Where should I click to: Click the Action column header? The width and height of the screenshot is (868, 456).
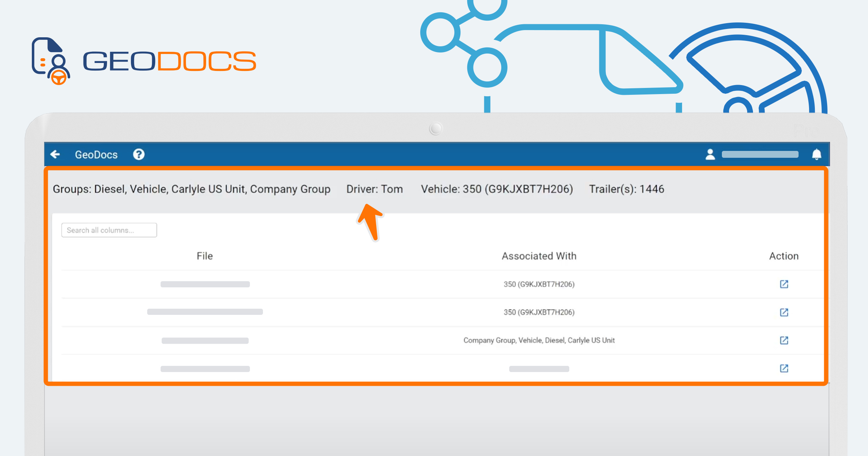[784, 256]
